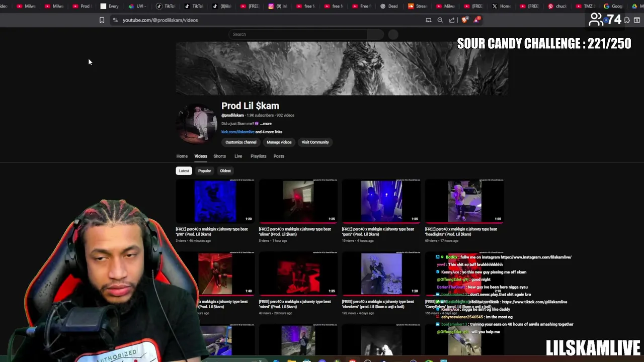
Task: Click the 'Prod Lil $kam' channel name
Action: point(250,106)
